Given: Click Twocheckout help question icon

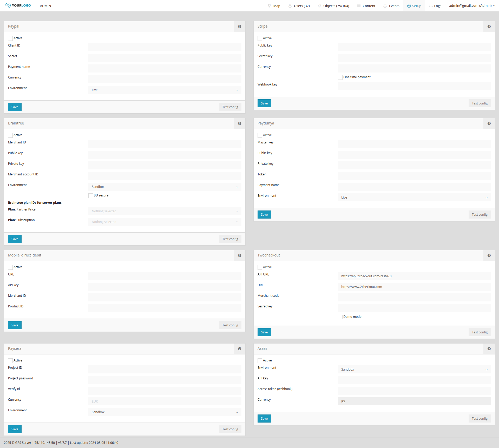Looking at the screenshot, I should pyautogui.click(x=489, y=255).
